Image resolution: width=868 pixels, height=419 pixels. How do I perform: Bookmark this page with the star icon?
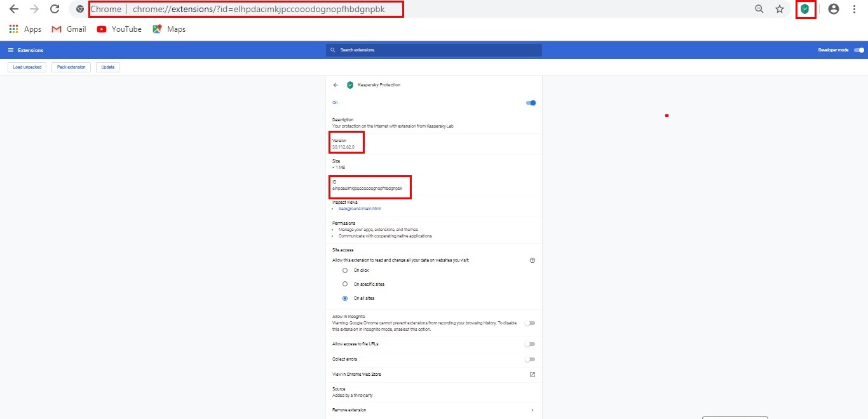tap(780, 9)
